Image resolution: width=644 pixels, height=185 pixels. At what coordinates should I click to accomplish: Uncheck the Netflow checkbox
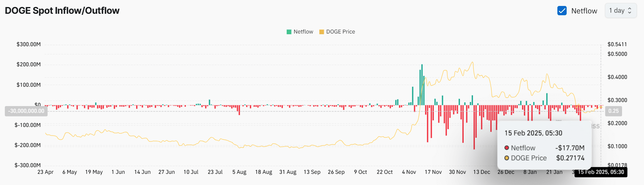[562, 11]
